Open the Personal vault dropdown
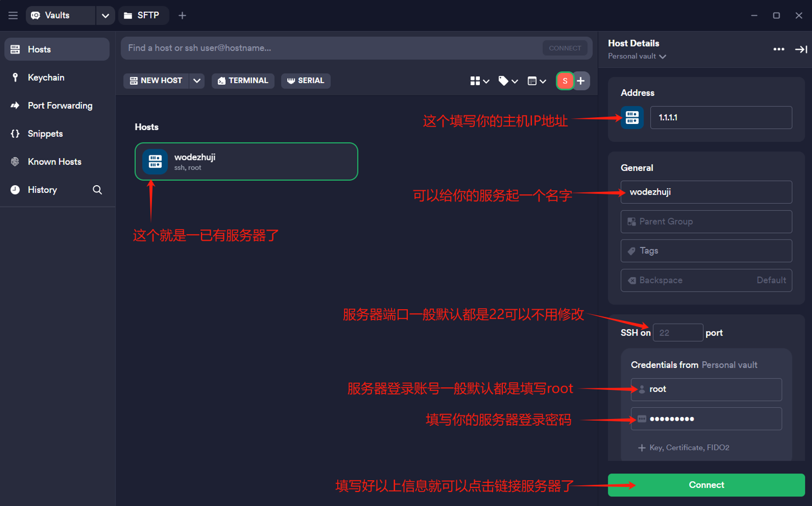This screenshot has width=812, height=506. [x=637, y=57]
